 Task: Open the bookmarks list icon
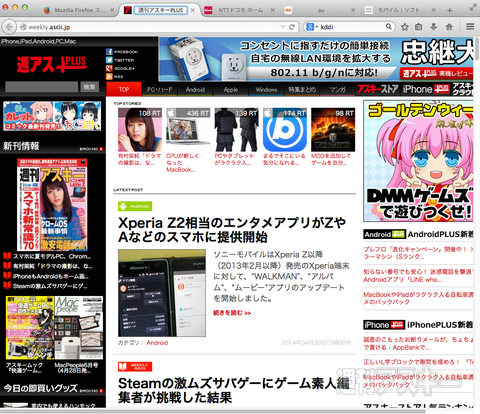pos(419,27)
